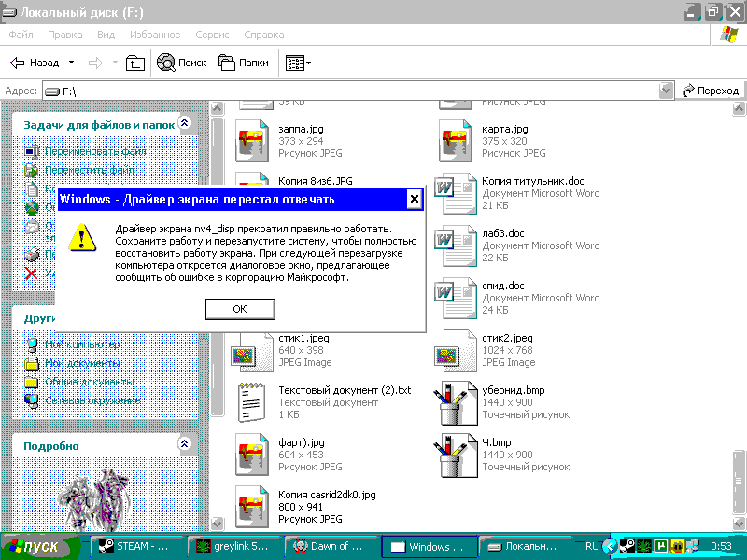Expand hidden tray icons arrow
Screen dimensions: 747x560
(609, 546)
